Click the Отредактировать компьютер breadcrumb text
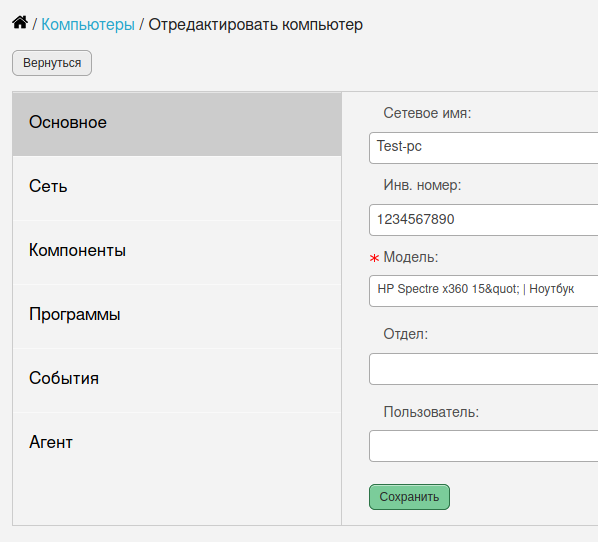The height and width of the screenshot is (542, 598). [256, 25]
